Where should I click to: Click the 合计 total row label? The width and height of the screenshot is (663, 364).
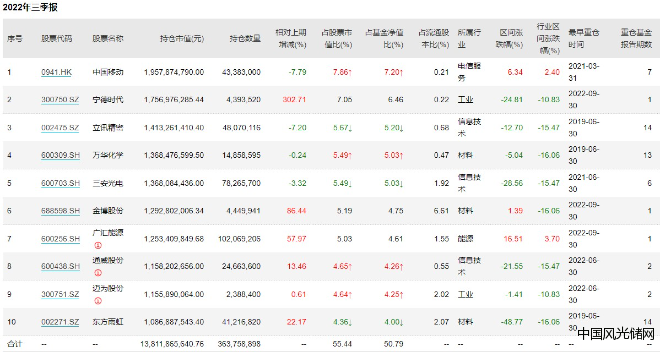(x=14, y=344)
